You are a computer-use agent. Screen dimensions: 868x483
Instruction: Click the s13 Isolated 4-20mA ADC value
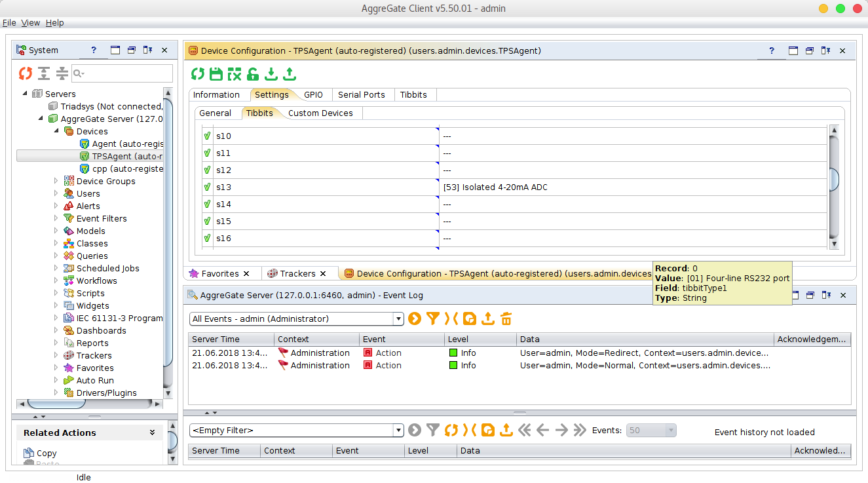coord(633,187)
